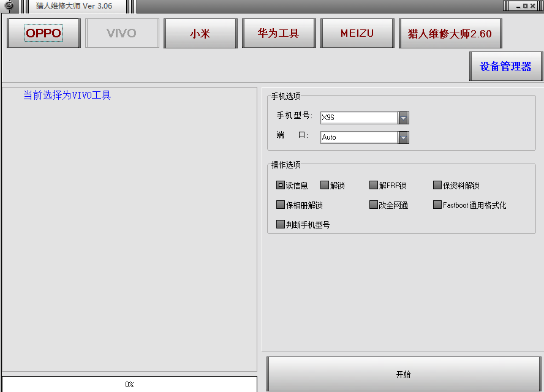Image resolution: width=544 pixels, height=392 pixels.
Task: Enable the 判断手机型号 checkbox
Action: tap(281, 224)
